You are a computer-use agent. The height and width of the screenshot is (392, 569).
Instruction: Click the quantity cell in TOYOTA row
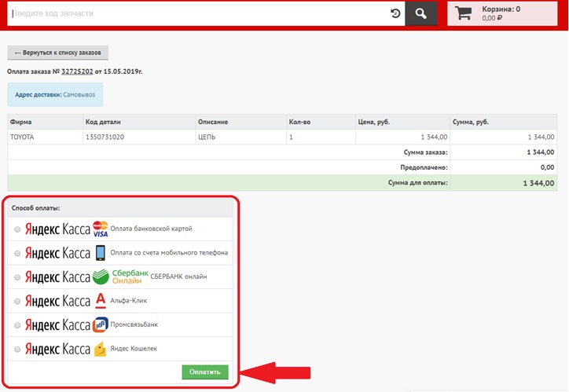pos(321,137)
